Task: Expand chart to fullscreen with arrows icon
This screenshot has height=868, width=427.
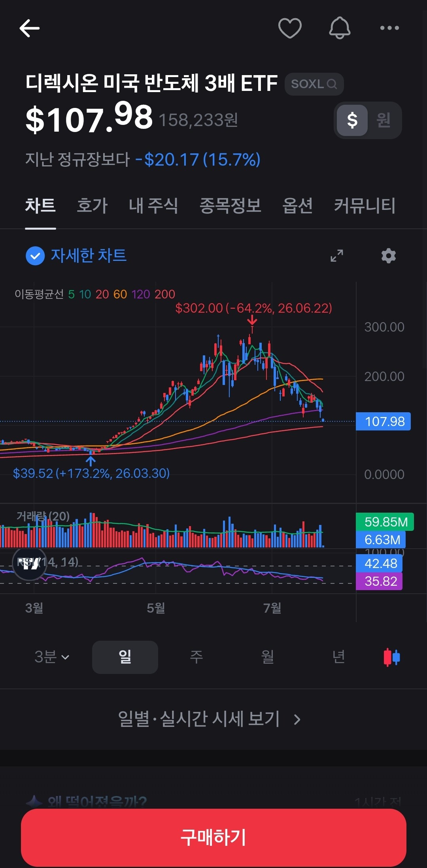Action: point(337,255)
